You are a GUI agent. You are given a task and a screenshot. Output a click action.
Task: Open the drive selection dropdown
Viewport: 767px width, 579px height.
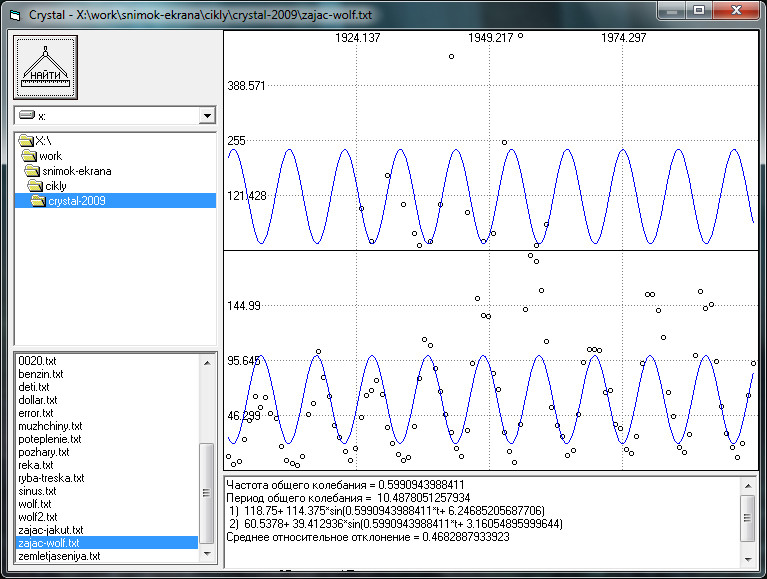coord(207,116)
